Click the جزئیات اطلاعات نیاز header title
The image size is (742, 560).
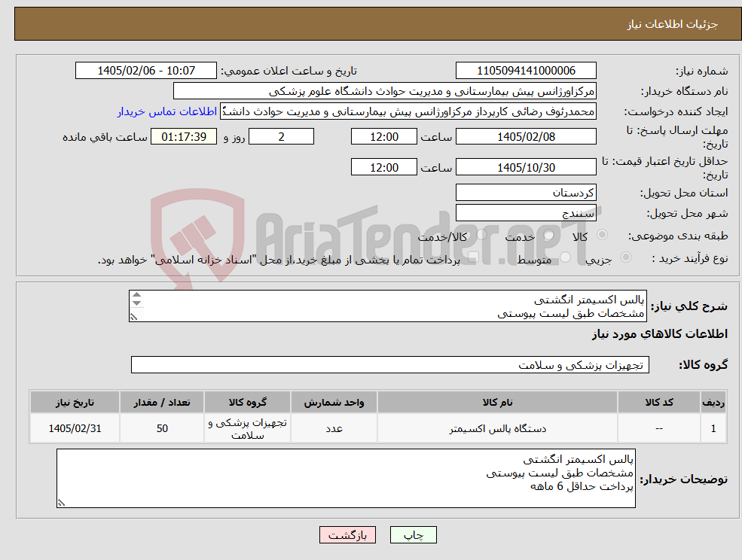click(x=672, y=24)
